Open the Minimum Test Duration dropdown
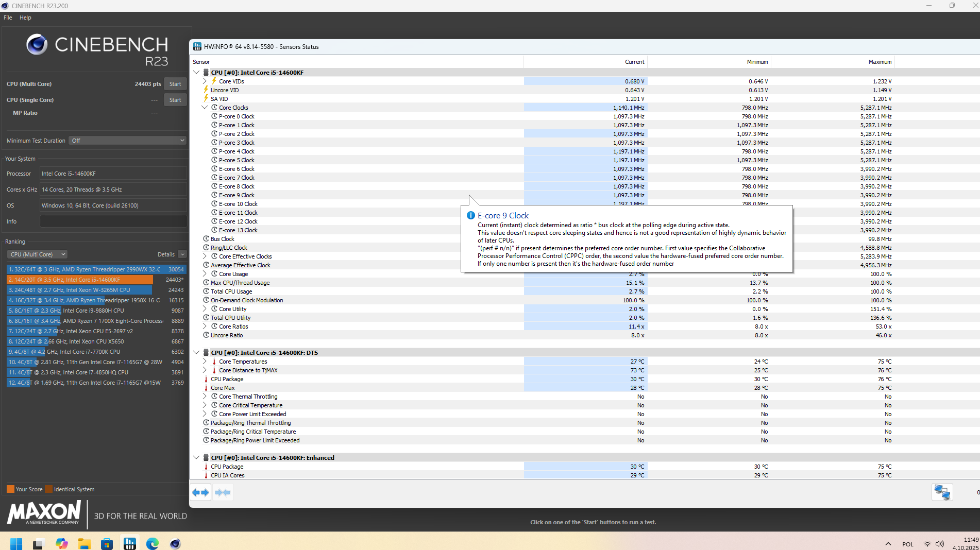Screen dimensions: 980x550 128,141
